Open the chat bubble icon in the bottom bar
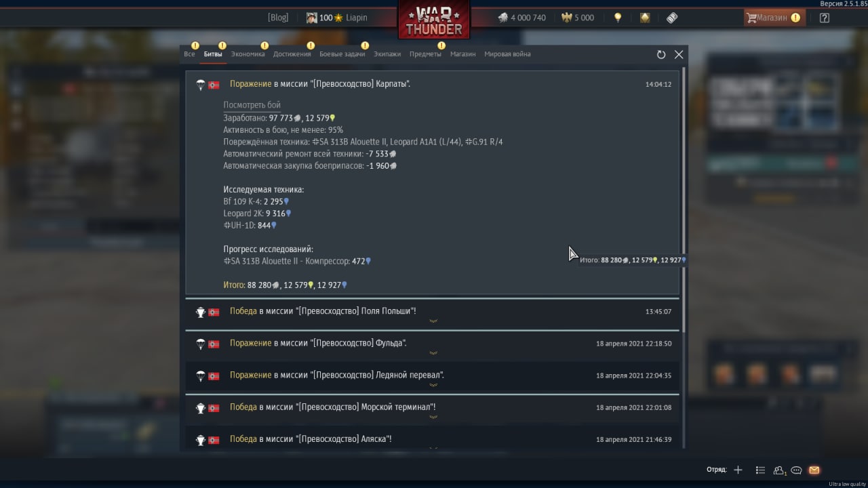The width and height of the screenshot is (868, 488). (797, 470)
